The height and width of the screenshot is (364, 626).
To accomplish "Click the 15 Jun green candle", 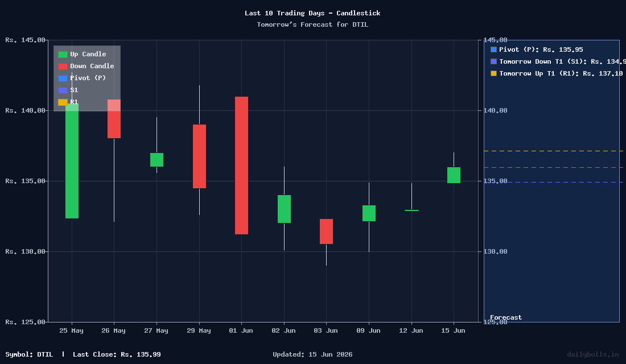I will coord(454,175).
